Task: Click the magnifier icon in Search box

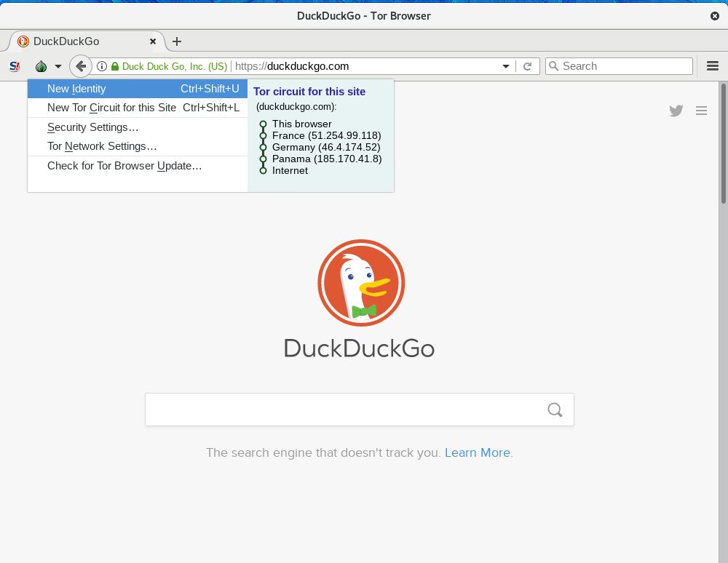Action: (x=553, y=66)
